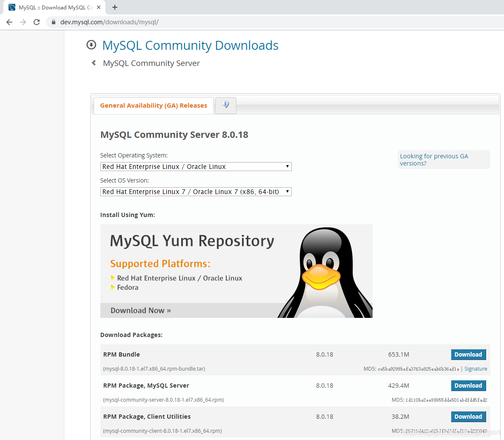This screenshot has width=504, height=440.
Task: Click mysql-community-server rpm filename text
Action: coord(163,400)
